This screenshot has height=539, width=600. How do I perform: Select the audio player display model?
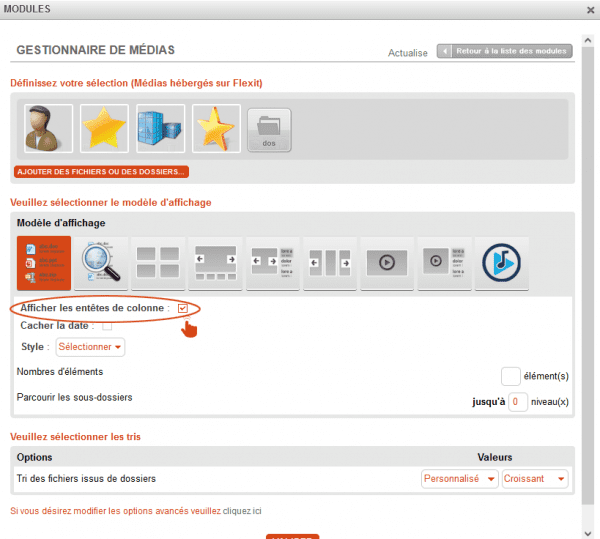(x=501, y=264)
